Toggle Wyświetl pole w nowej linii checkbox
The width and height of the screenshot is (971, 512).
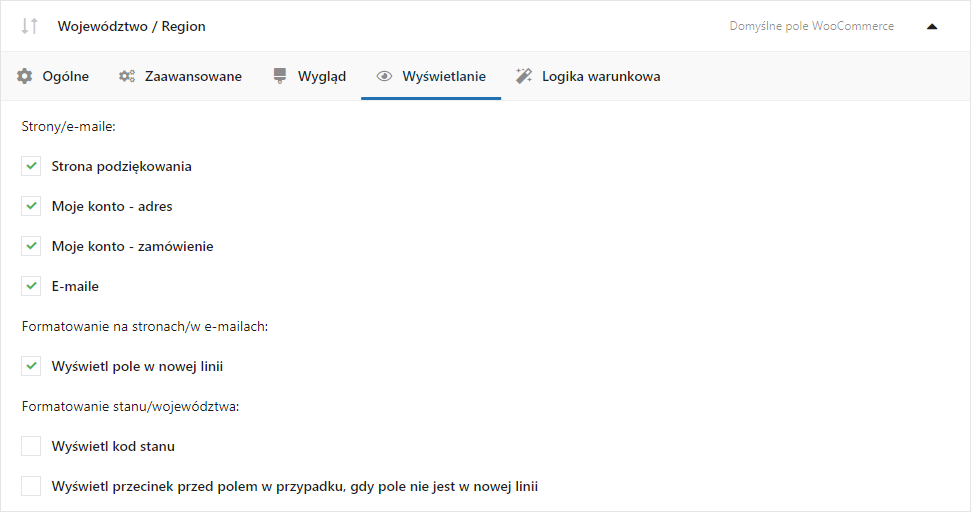click(x=31, y=366)
